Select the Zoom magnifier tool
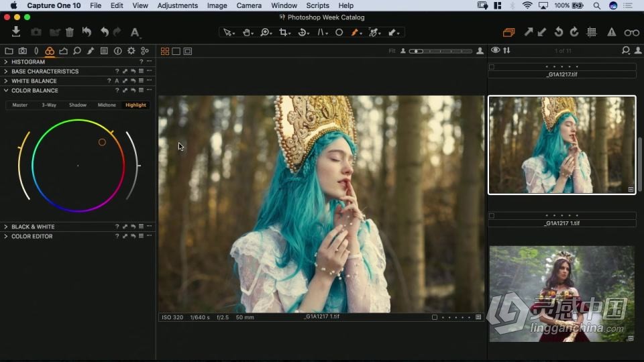This screenshot has width=644, height=362. (266, 32)
